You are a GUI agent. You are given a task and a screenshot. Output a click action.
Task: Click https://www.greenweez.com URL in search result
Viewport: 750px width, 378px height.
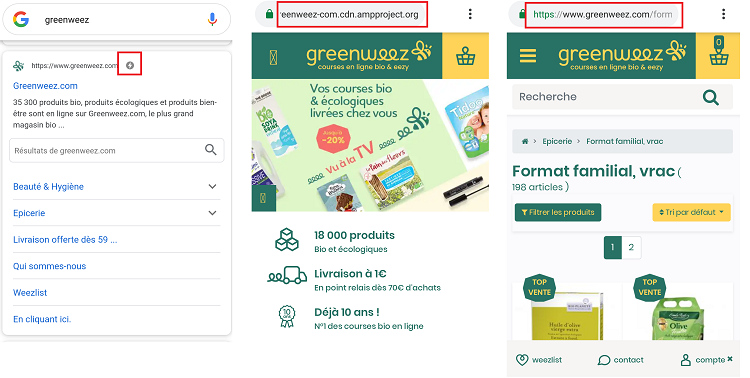[x=74, y=66]
